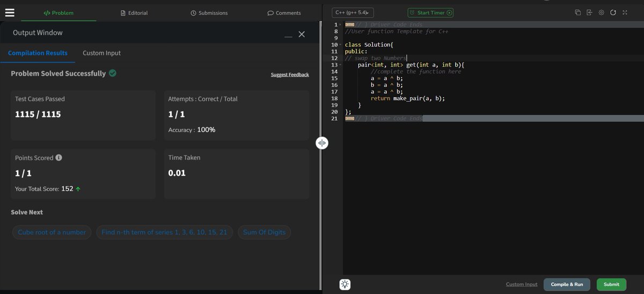Select the Custom Input tab in Output Window
Viewport: 644px width, 294px height.
[101, 53]
